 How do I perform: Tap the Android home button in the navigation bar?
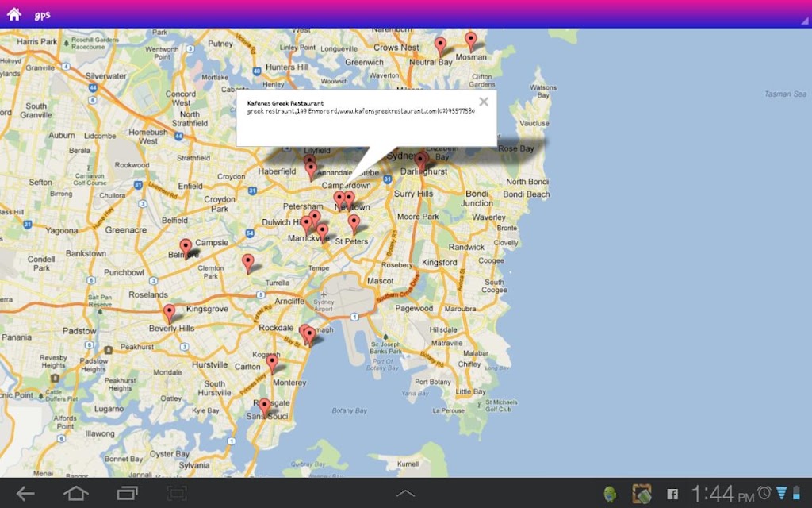[x=75, y=493]
